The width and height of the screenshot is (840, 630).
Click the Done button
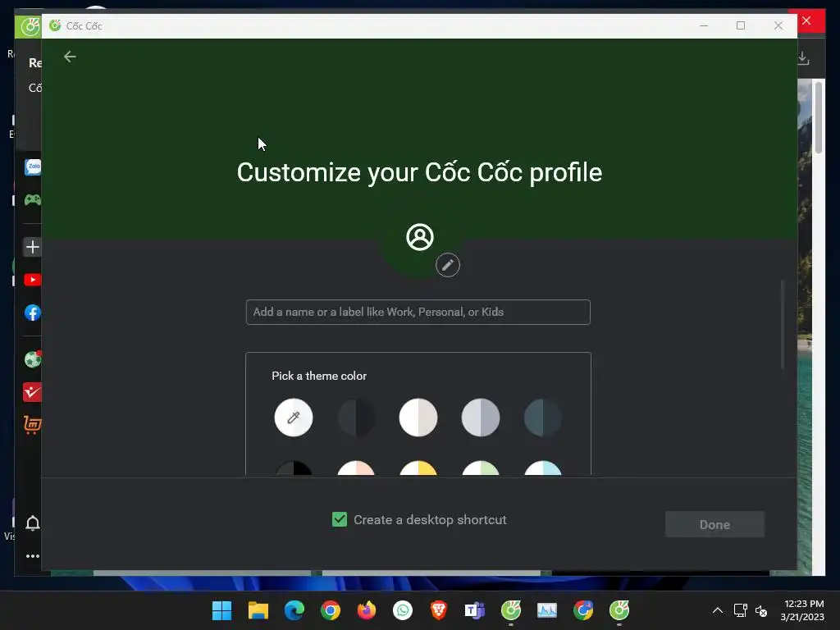pos(714,524)
